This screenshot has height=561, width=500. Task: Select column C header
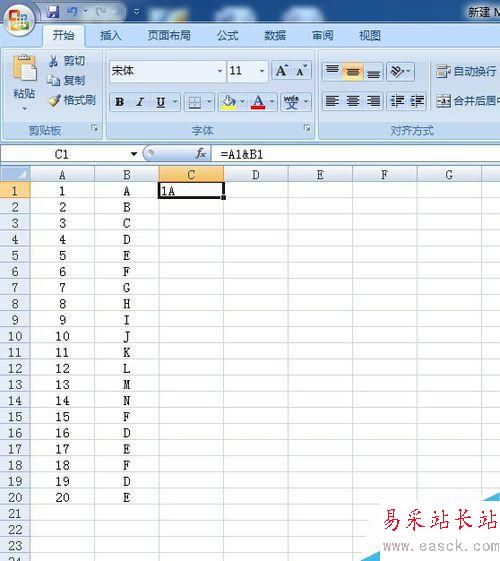tap(191, 175)
